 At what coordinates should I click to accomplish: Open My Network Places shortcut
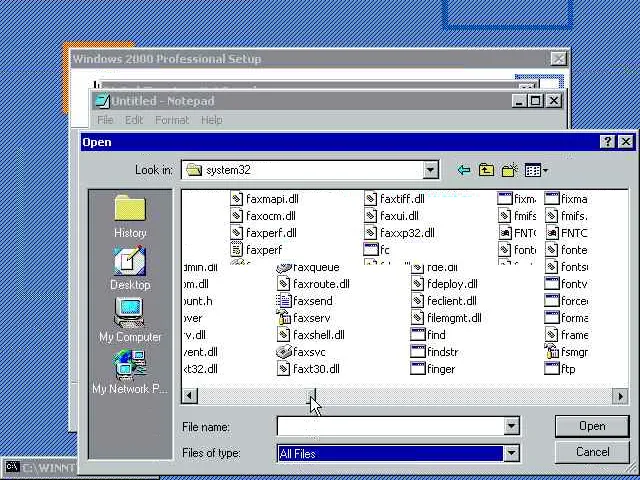130,372
